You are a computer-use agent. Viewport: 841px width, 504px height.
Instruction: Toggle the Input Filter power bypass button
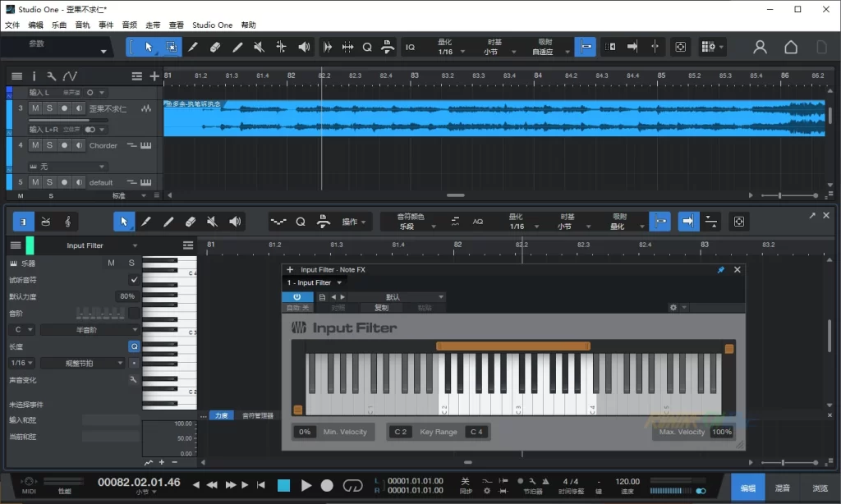tap(296, 297)
